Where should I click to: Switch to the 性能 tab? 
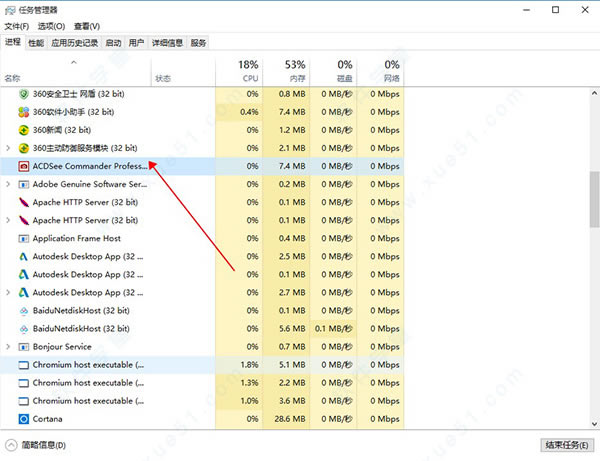click(36, 43)
